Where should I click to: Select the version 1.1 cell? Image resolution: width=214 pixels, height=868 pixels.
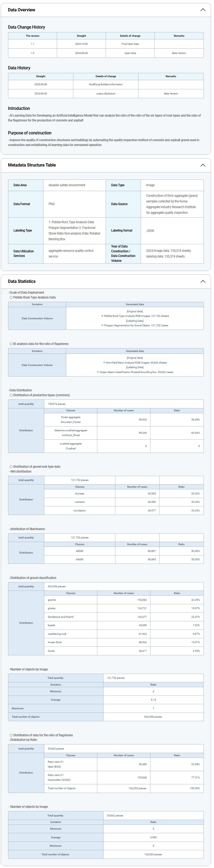(x=32, y=44)
